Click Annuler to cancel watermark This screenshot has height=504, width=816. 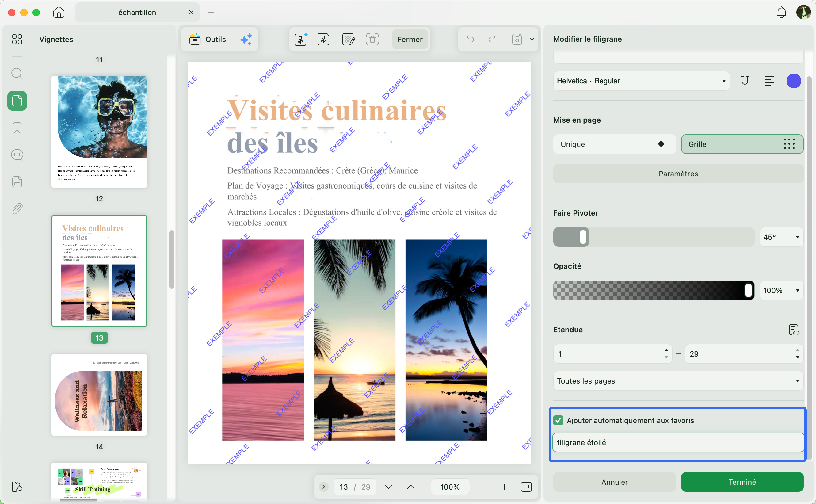click(614, 482)
